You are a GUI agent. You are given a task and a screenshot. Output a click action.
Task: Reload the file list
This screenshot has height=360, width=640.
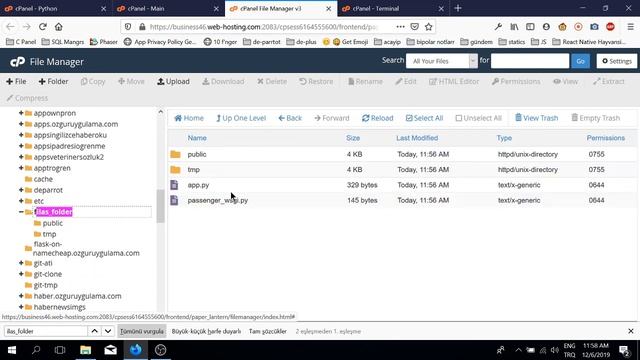[x=378, y=118]
